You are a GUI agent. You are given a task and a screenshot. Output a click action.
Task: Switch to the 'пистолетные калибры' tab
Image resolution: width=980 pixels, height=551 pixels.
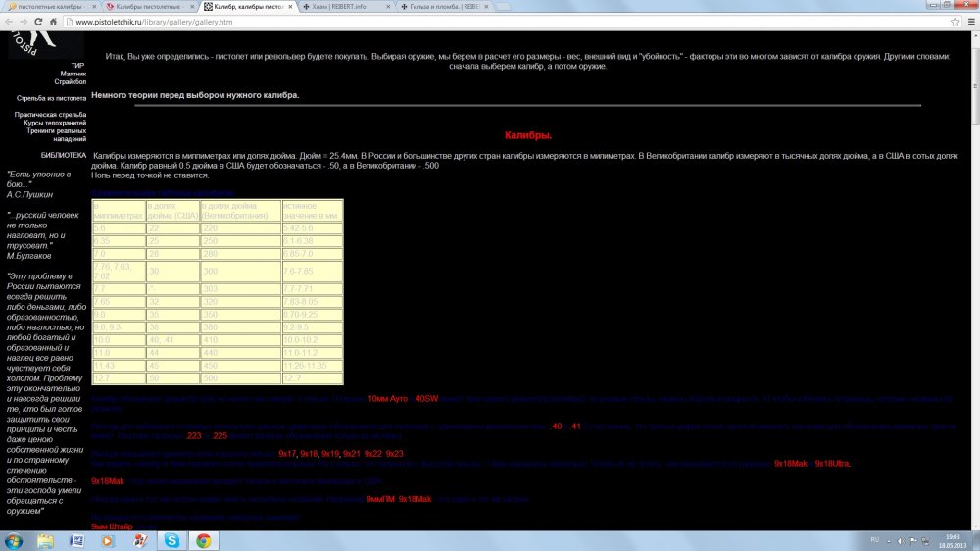49,6
